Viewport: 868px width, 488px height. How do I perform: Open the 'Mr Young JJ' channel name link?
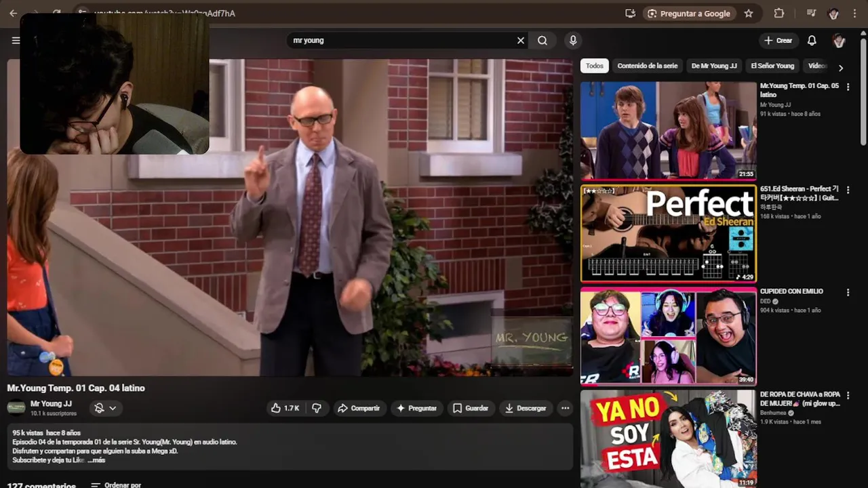pyautogui.click(x=51, y=404)
